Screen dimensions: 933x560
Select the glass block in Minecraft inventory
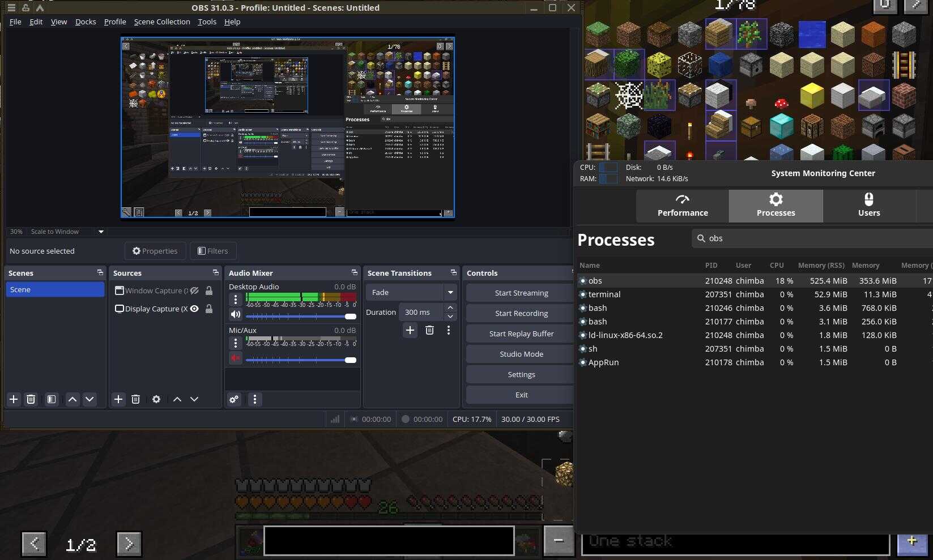690,65
